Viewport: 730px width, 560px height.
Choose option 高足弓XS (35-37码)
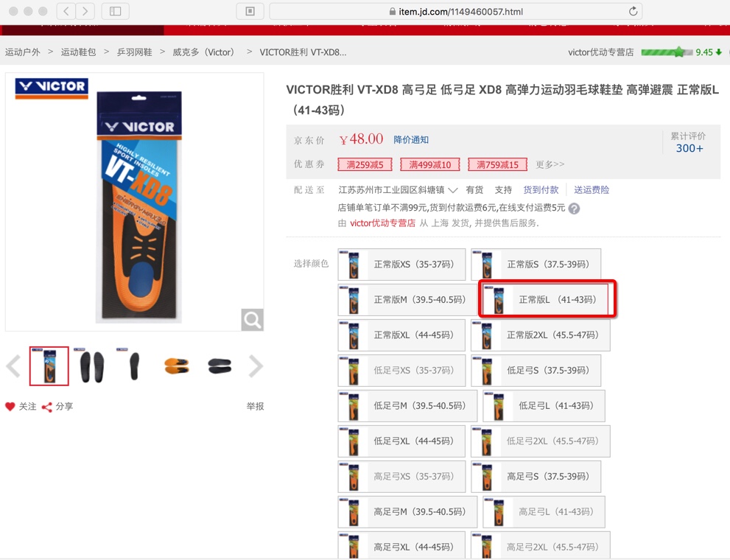tap(401, 477)
